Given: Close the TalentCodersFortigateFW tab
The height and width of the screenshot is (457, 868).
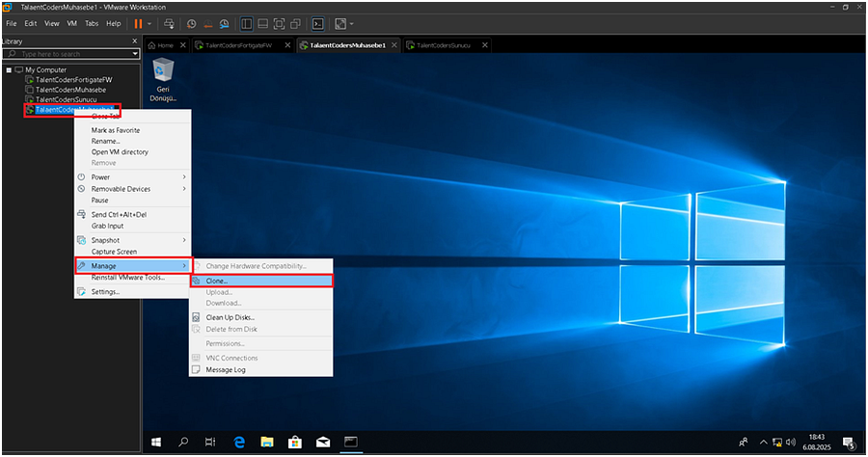Looking at the screenshot, I should coord(287,45).
